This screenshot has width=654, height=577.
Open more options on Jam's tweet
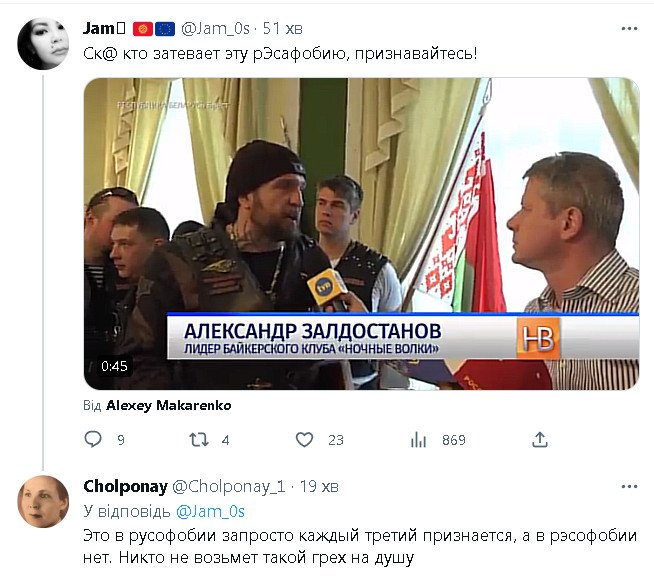click(x=629, y=28)
